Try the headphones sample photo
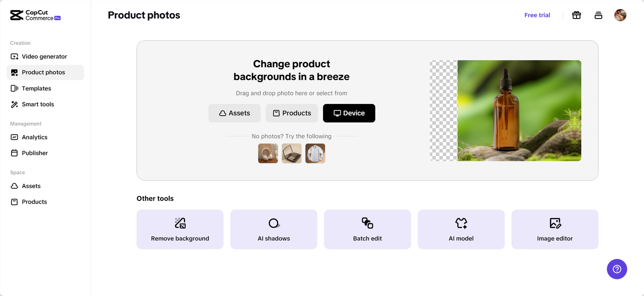644x296 pixels. coord(268,153)
